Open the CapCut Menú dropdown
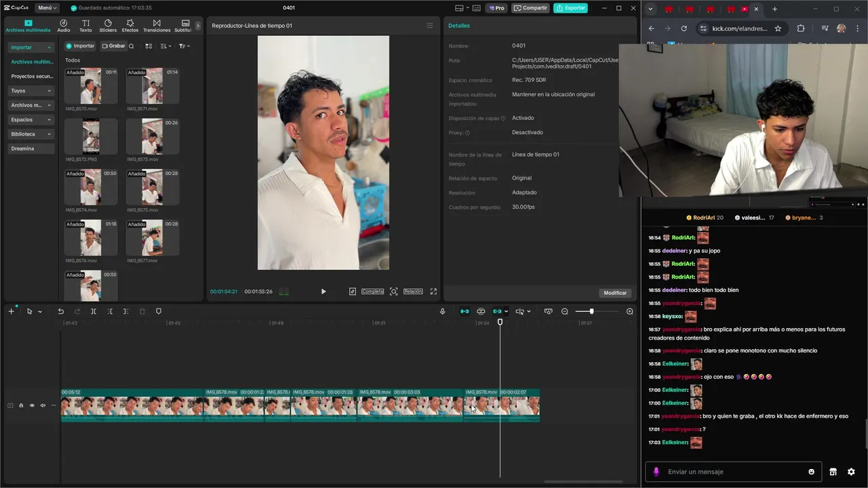The image size is (868, 488). (x=47, y=8)
